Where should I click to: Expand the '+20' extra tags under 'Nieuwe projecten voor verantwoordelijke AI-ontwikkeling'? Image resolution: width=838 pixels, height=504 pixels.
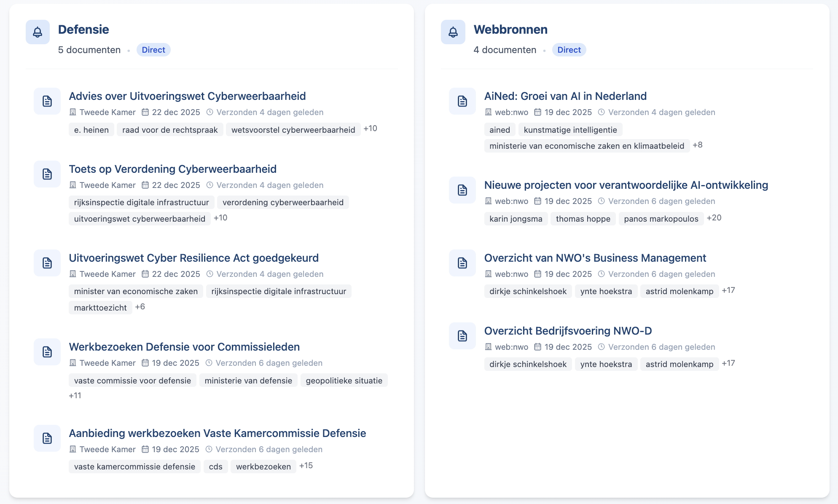(714, 218)
